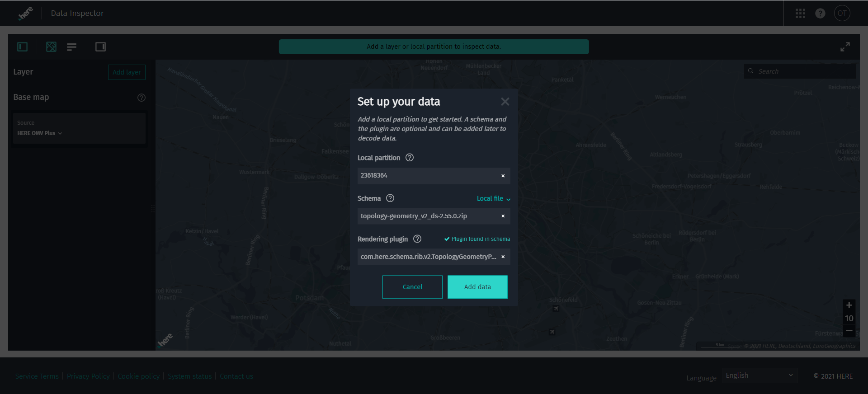868x394 pixels.
Task: Show Schema help info
Action: (x=390, y=198)
